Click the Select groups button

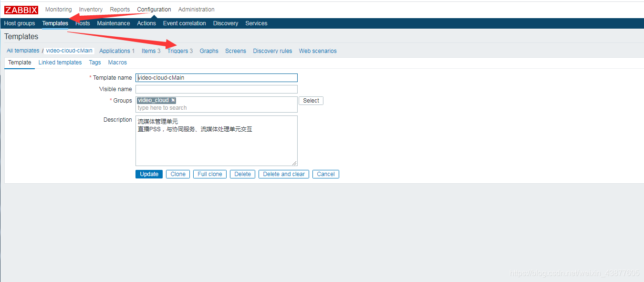click(x=311, y=101)
